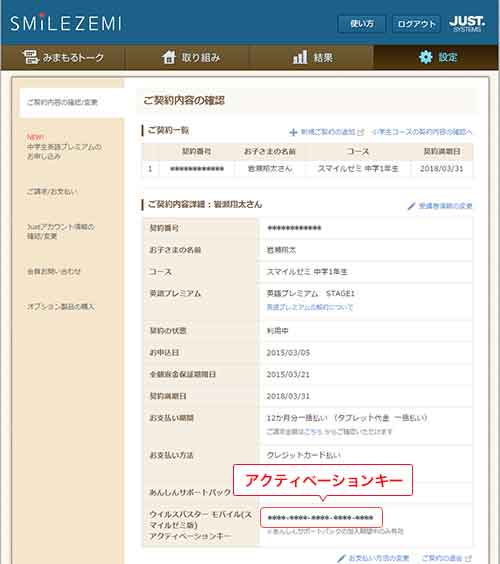The height and width of the screenshot is (564, 500).
Task: Click the house icon beside 取り組み
Action: tap(169, 57)
